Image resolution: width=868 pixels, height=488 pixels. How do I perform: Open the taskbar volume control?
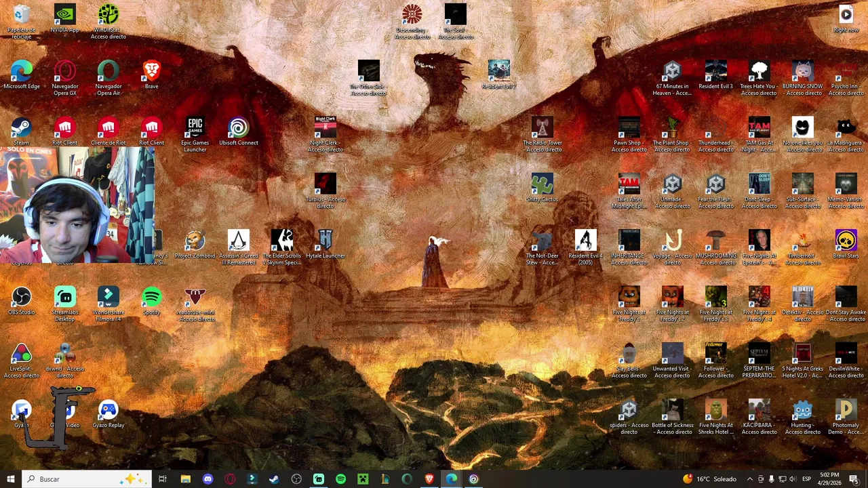click(793, 479)
